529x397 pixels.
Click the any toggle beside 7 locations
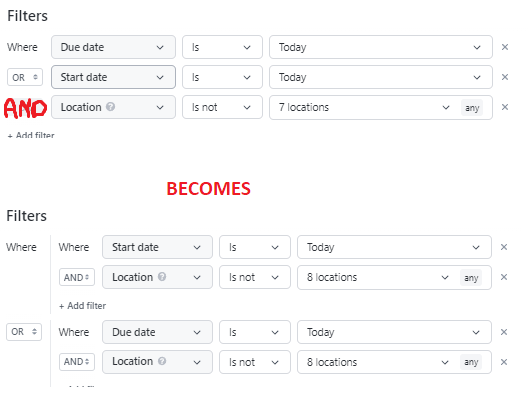[472, 108]
